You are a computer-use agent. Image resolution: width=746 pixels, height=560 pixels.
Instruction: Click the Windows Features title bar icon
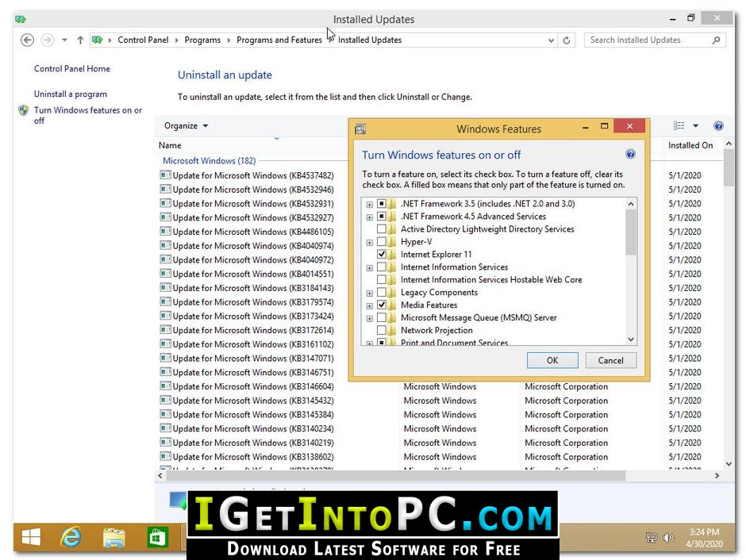360,128
